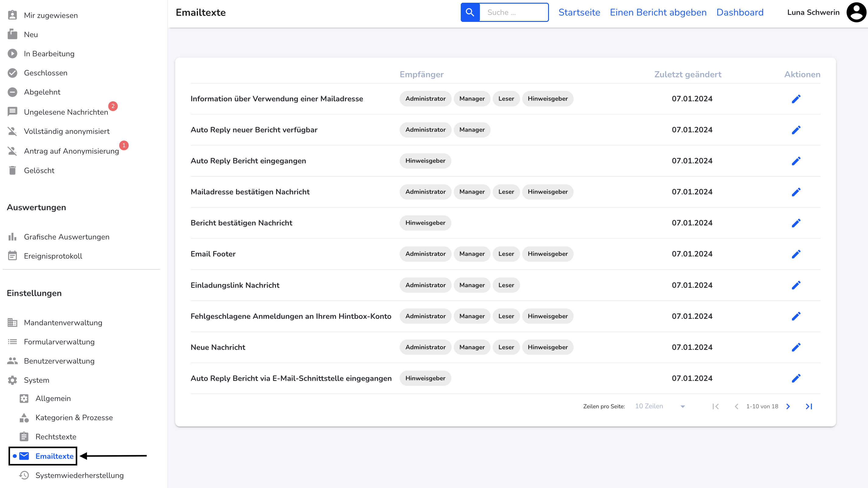Click the gear icon beside 'System'
Screen dimensions: 868x488
(12, 380)
